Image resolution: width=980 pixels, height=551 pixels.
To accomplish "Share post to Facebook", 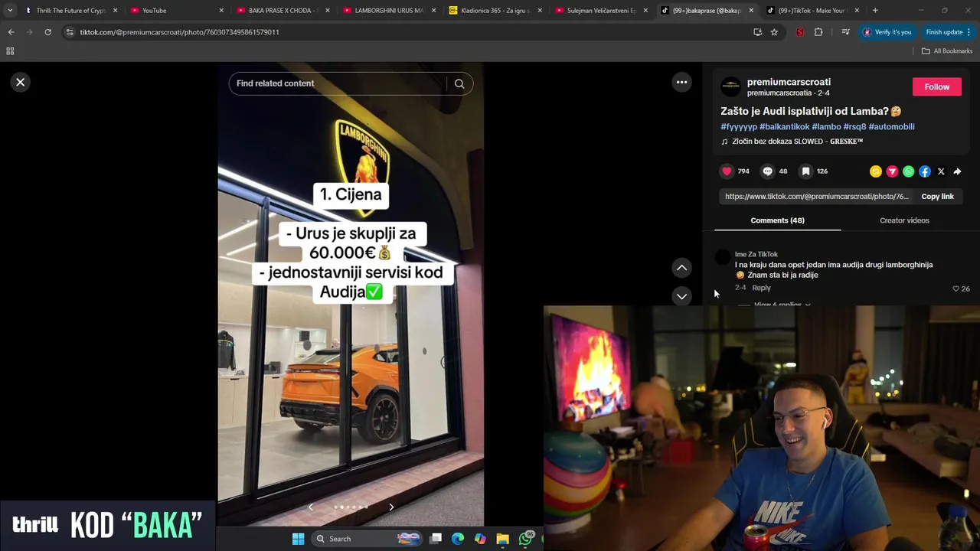I will (x=925, y=171).
